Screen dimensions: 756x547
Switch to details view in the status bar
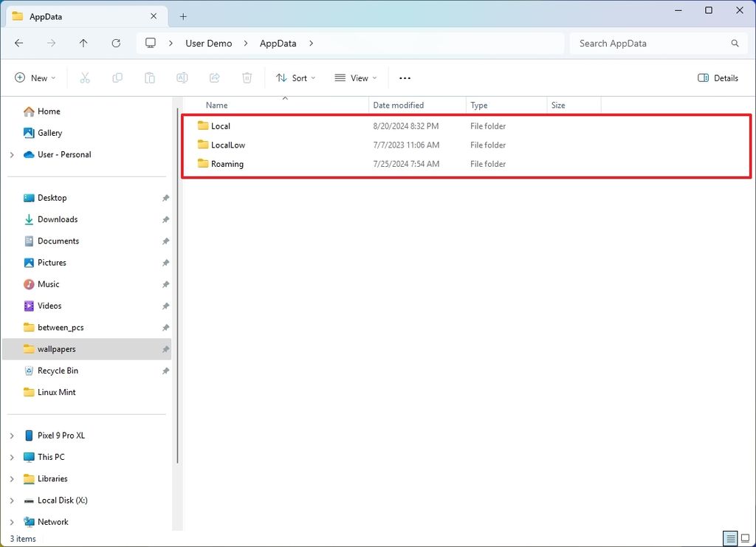730,538
